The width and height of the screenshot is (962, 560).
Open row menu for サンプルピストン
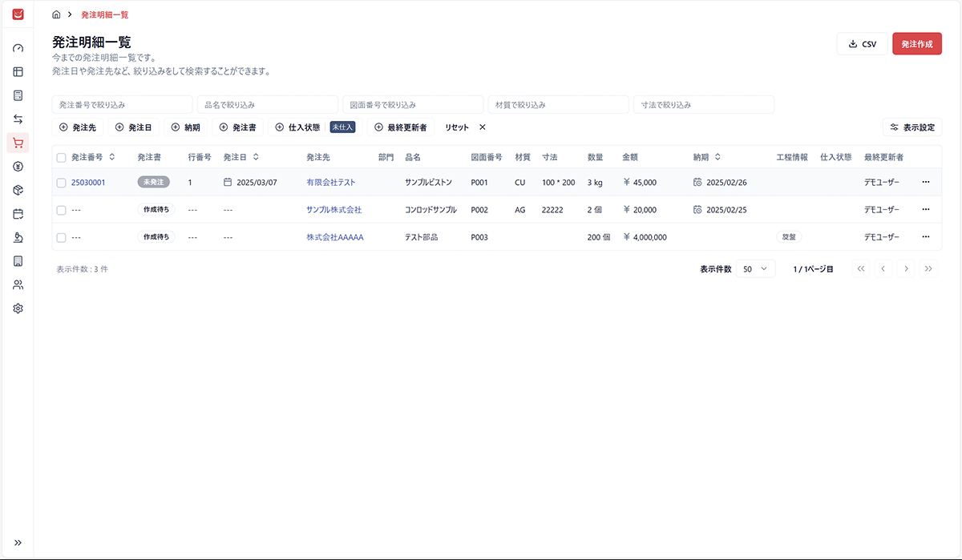point(926,182)
